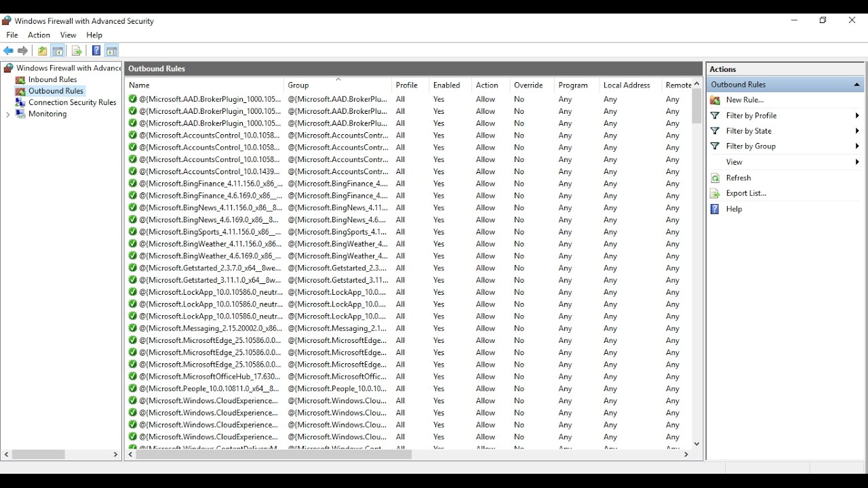868x488 pixels.
Task: Click the Actions pane title header
Action: (x=785, y=69)
